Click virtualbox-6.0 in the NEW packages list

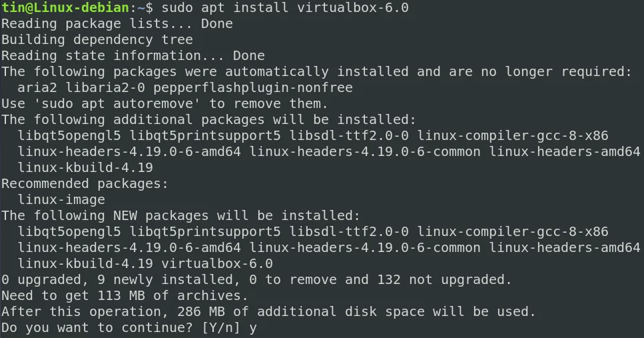[217, 265]
